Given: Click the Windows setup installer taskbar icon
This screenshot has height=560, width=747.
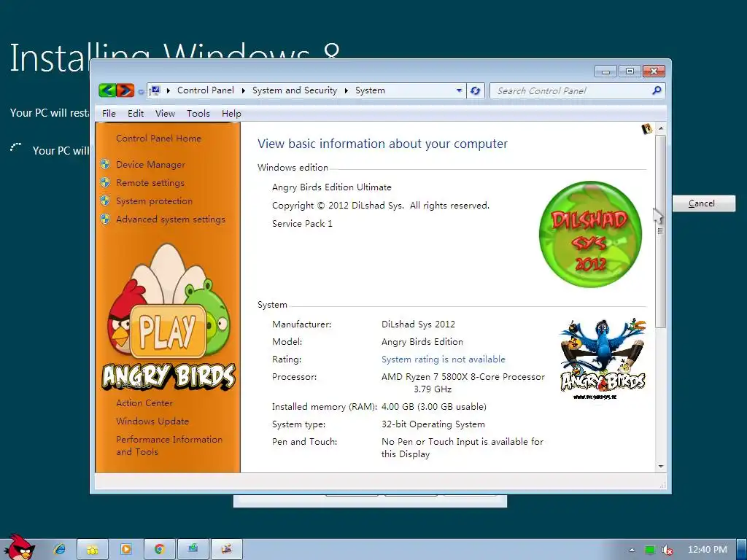Looking at the screenshot, I should pyautogui.click(x=193, y=550).
